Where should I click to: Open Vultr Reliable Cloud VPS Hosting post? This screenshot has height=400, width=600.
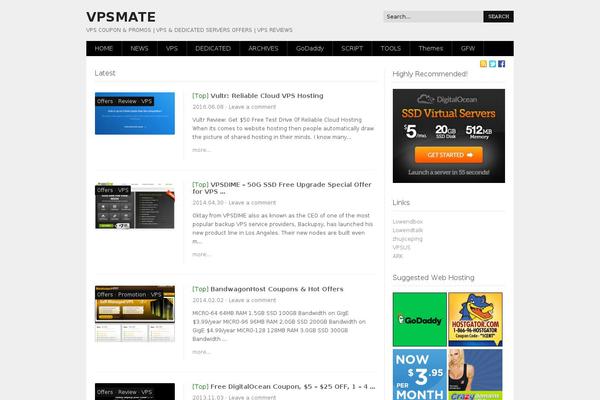tap(267, 96)
